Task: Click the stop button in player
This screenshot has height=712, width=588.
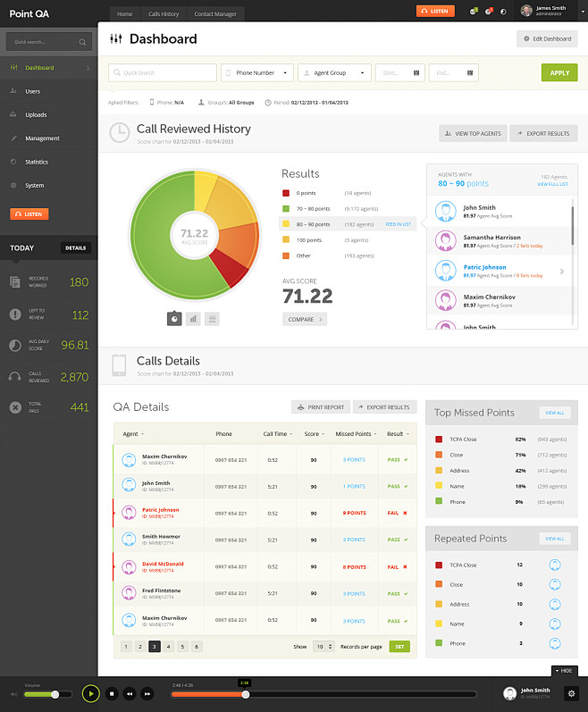Action: coord(112,693)
